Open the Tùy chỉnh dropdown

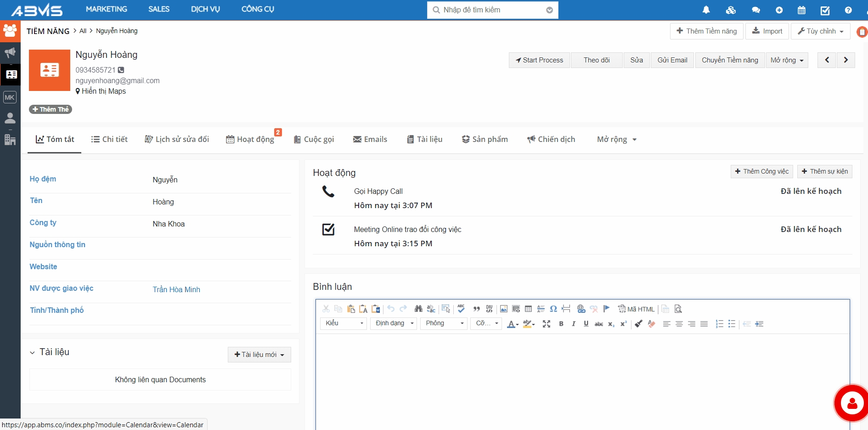pyautogui.click(x=821, y=31)
